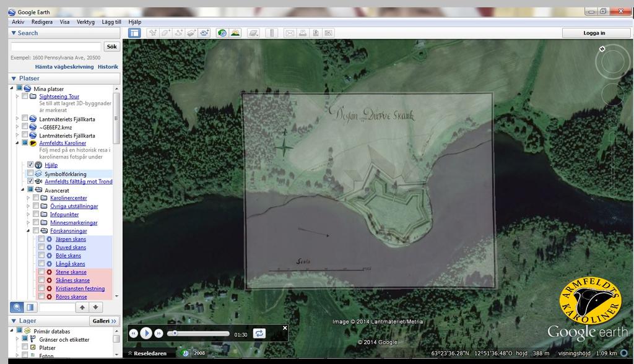
Task: Show sunlight across the landscape
Action: [235, 33]
